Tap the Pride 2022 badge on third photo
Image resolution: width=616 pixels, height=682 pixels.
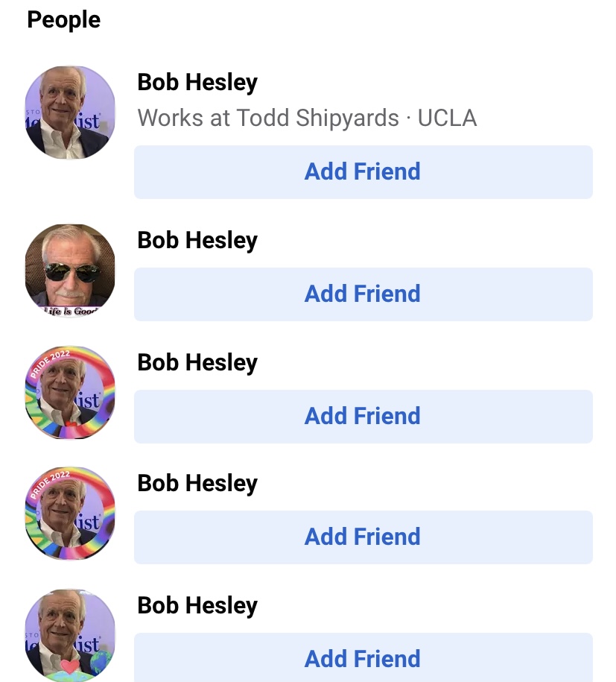point(50,362)
